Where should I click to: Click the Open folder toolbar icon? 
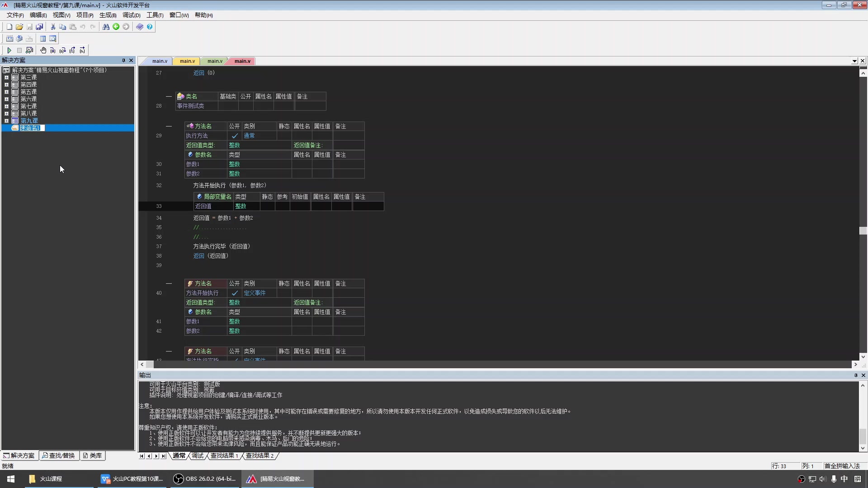(19, 27)
